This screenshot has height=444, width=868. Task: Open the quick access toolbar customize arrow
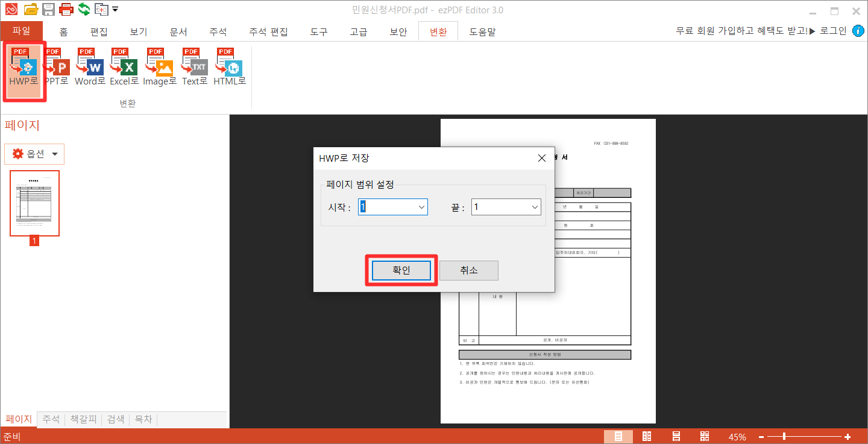tap(115, 9)
